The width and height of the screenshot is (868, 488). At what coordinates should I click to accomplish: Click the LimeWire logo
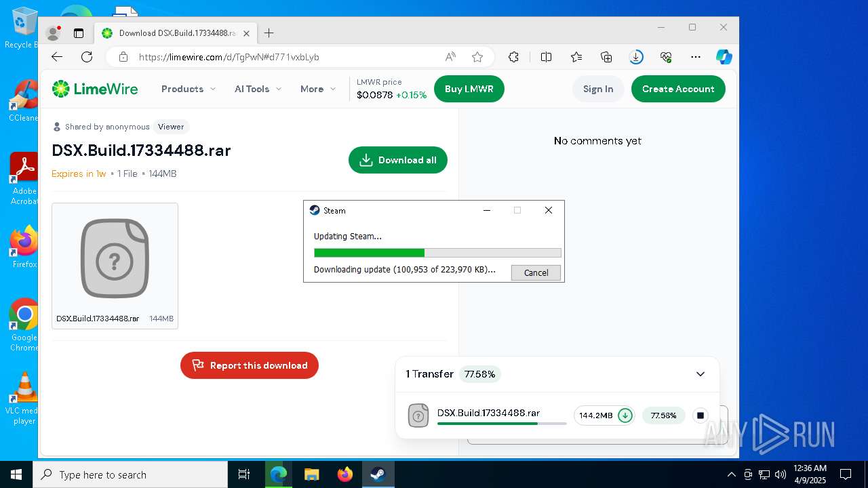click(x=95, y=89)
